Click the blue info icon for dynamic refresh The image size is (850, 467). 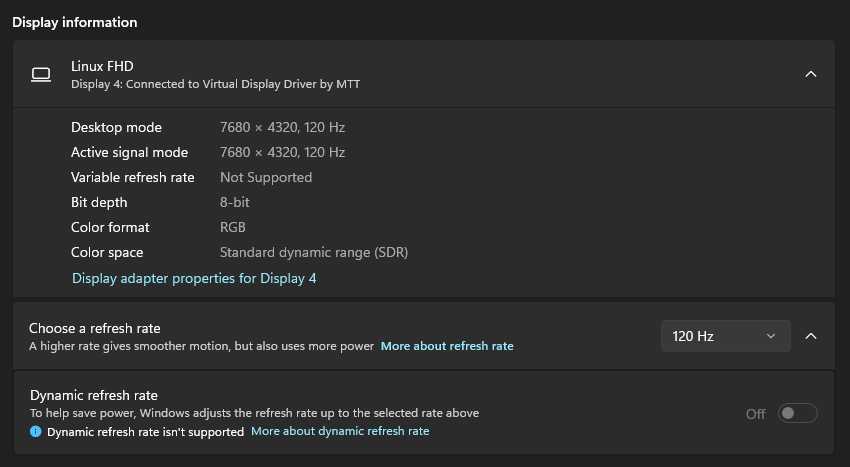point(35,432)
